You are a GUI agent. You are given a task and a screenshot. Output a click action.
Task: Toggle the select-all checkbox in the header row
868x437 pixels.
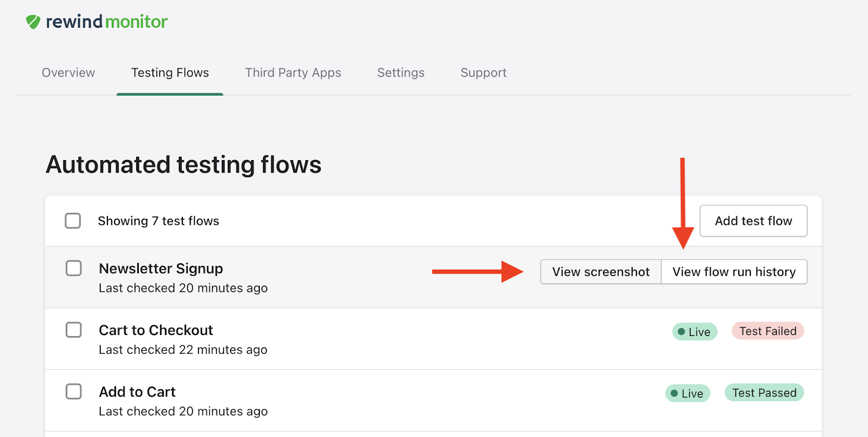pos(73,220)
